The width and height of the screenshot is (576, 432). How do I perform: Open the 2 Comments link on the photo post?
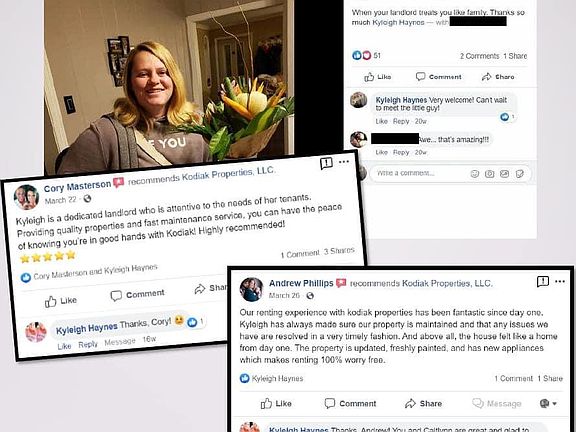pyautogui.click(x=479, y=56)
